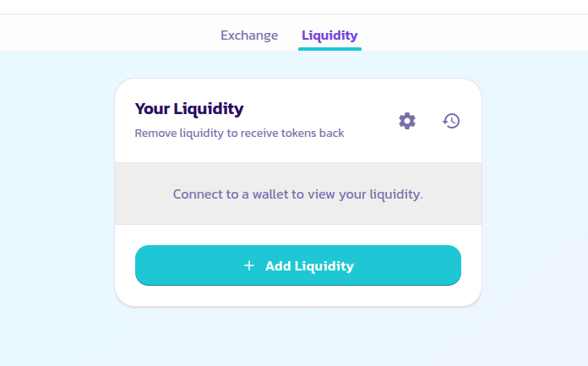Click the plus icon in Add Liquidity
This screenshot has width=588, height=366.
click(249, 265)
